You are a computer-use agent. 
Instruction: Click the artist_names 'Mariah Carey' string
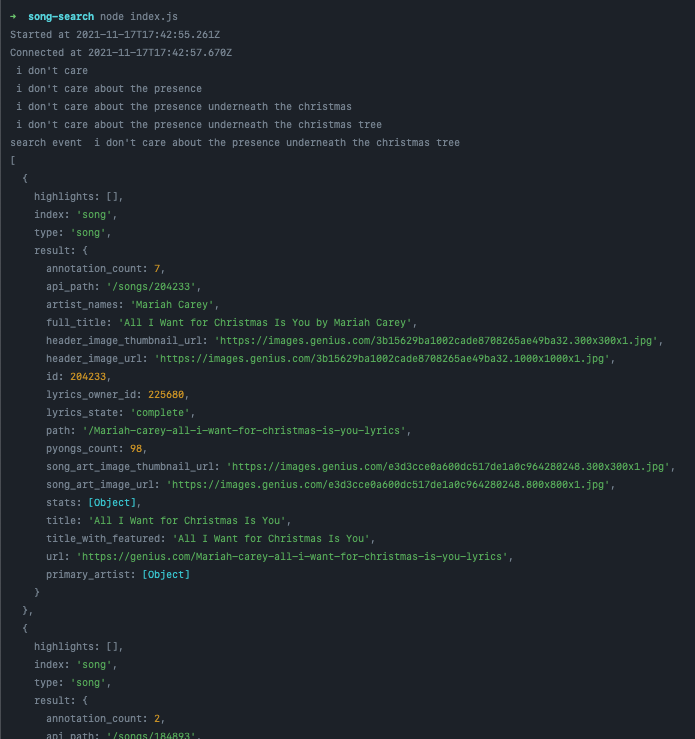(x=172, y=304)
